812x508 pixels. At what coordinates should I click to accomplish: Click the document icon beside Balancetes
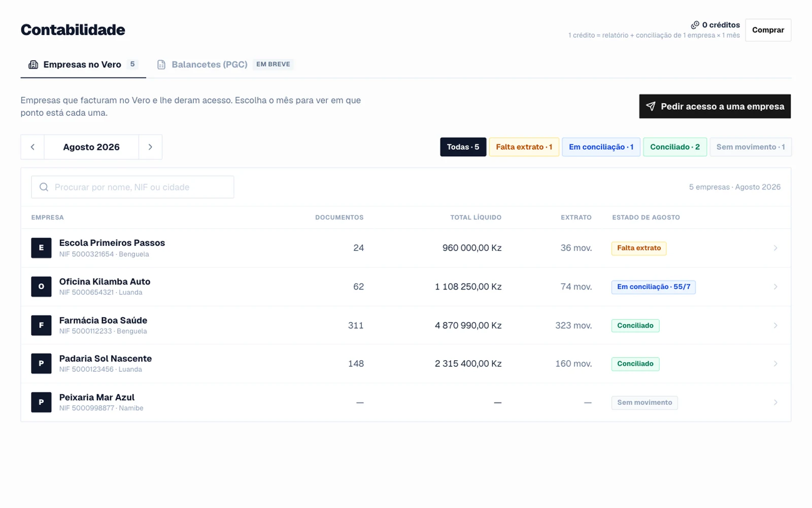pyautogui.click(x=161, y=65)
